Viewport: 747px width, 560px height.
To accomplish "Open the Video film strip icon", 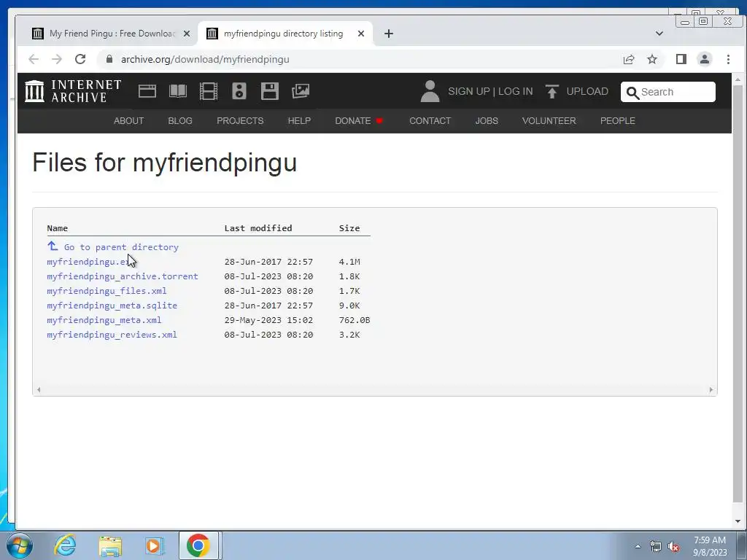I will [209, 91].
